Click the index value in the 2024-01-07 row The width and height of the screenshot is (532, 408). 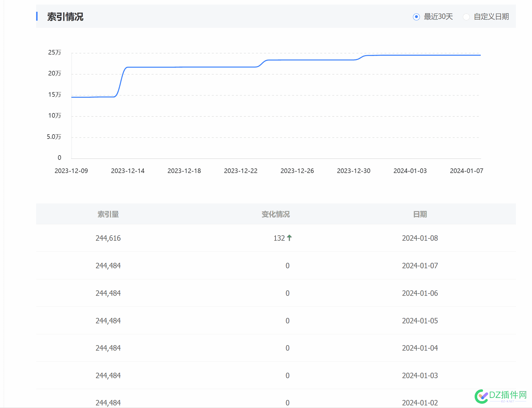(108, 266)
